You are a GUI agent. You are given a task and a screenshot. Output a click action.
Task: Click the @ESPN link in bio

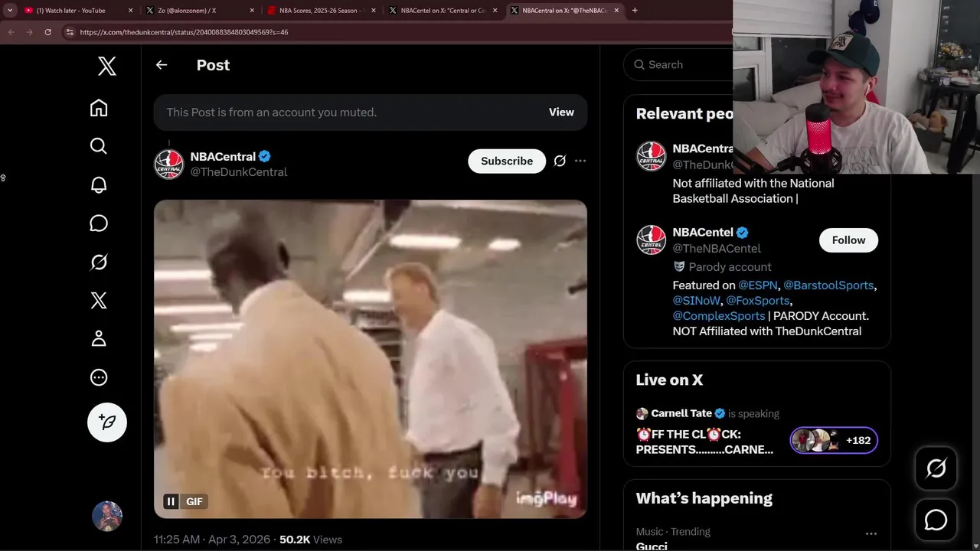pyautogui.click(x=758, y=285)
